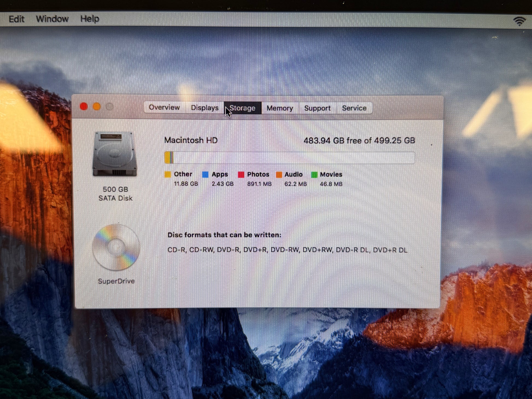The height and width of the screenshot is (399, 532).
Task: Go to the Service tab
Action: coord(354,108)
